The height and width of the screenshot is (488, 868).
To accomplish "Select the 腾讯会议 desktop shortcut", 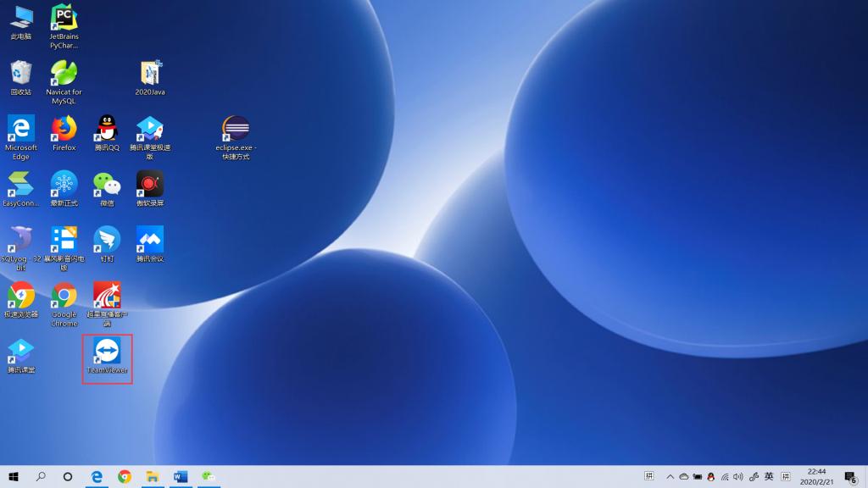I will [x=150, y=241].
